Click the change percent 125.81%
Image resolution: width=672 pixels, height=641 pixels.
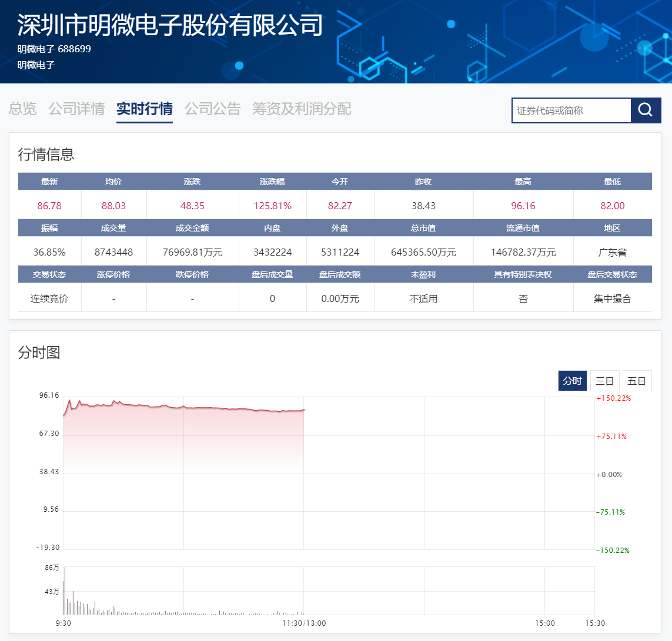click(273, 206)
